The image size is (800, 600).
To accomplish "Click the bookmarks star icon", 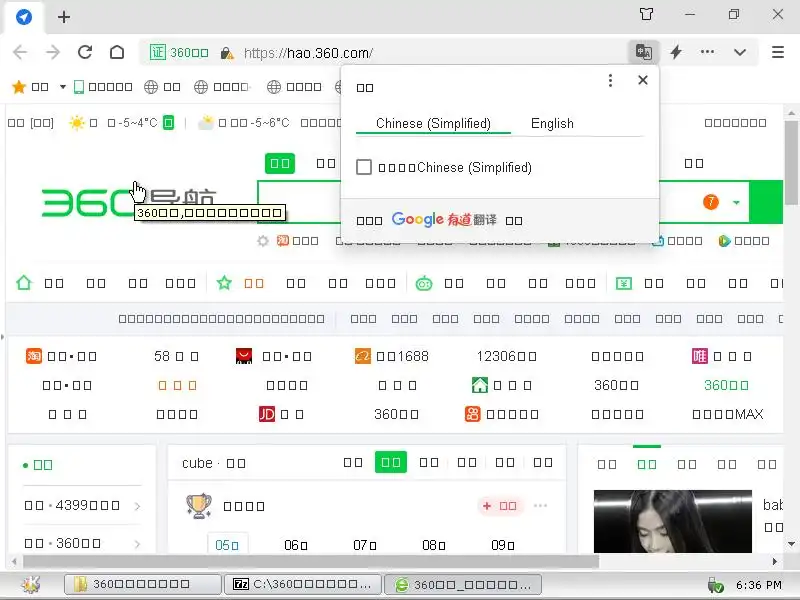I will [x=19, y=87].
